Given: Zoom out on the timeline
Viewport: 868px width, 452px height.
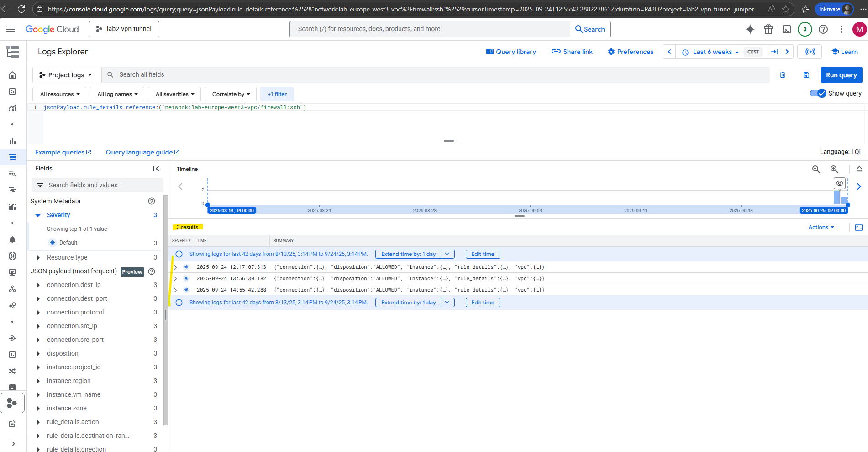Looking at the screenshot, I should coord(816,169).
